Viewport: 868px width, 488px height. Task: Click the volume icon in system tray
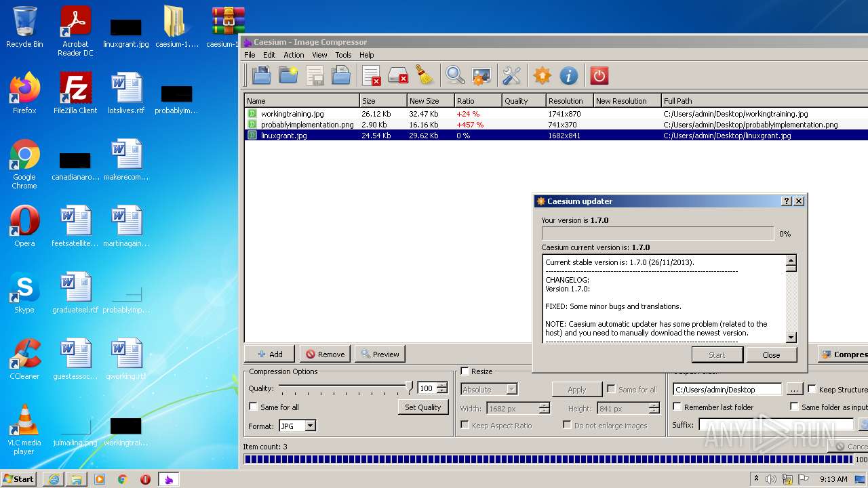pyautogui.click(x=771, y=479)
